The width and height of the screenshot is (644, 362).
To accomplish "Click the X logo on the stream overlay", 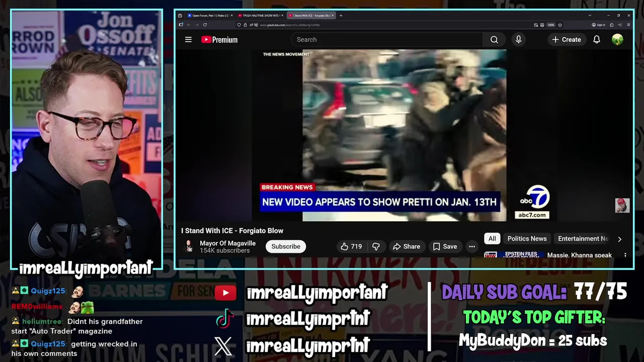I will [223, 346].
